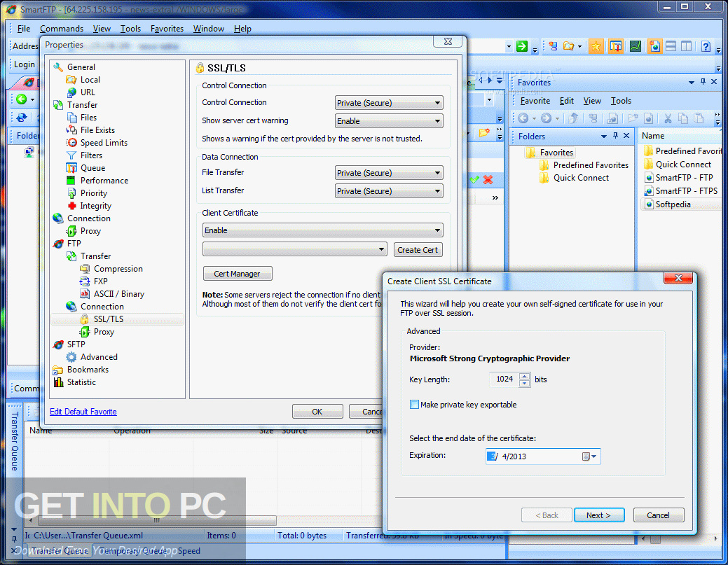Open Show server cert warning dropdown
Viewport: 728px width, 565px height.
click(389, 121)
